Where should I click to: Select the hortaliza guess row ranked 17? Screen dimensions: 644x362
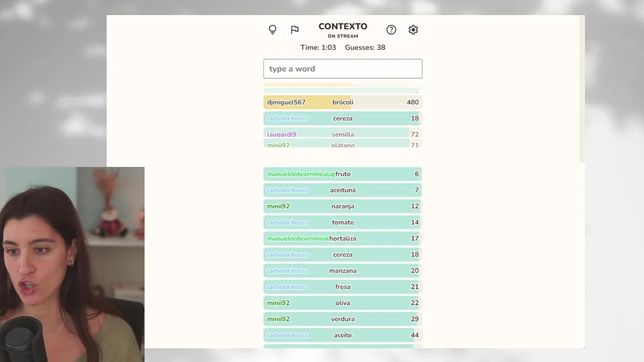[343, 238]
